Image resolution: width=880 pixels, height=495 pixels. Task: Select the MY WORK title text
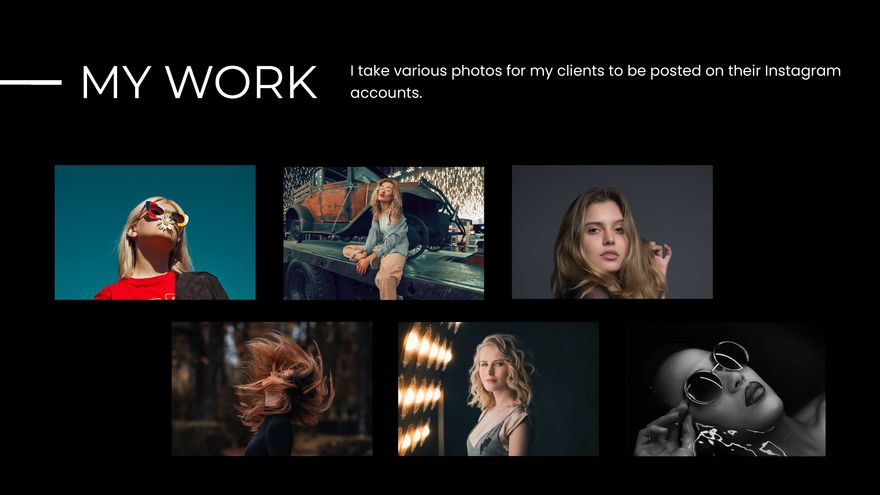[198, 83]
